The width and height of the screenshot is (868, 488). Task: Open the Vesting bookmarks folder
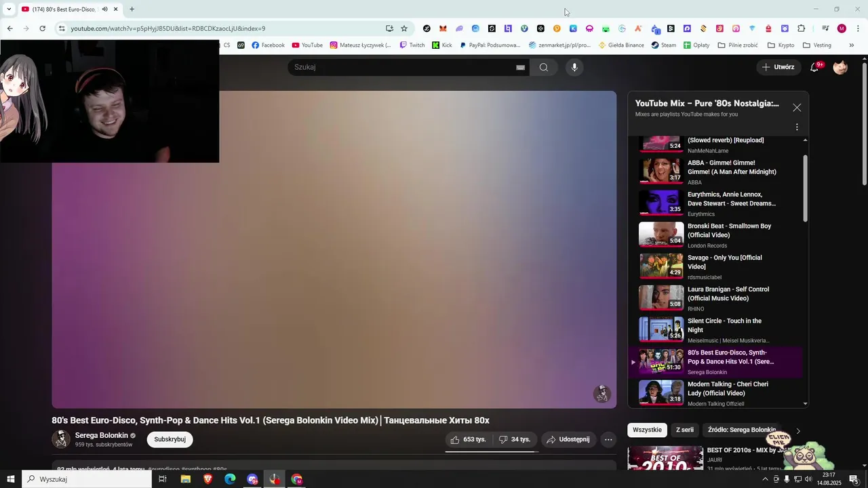[x=816, y=45]
